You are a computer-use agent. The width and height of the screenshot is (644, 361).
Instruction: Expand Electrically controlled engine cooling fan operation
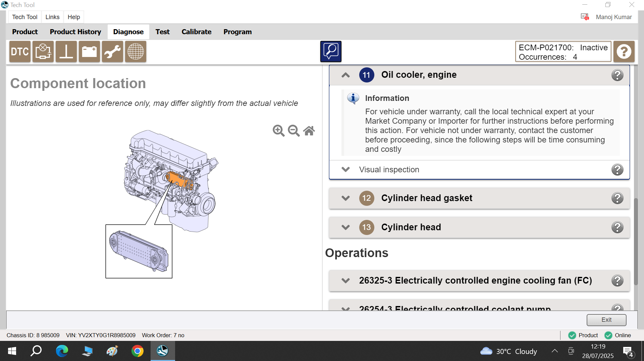pos(345,281)
